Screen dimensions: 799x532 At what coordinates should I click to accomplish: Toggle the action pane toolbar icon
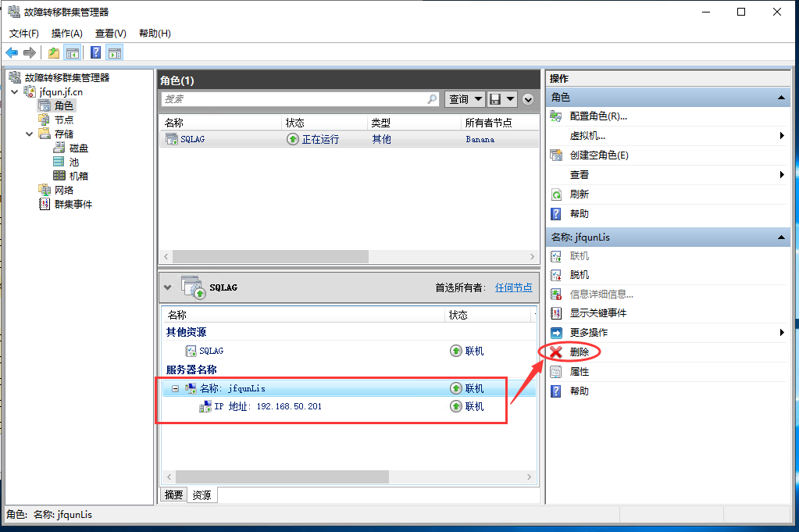click(x=113, y=52)
